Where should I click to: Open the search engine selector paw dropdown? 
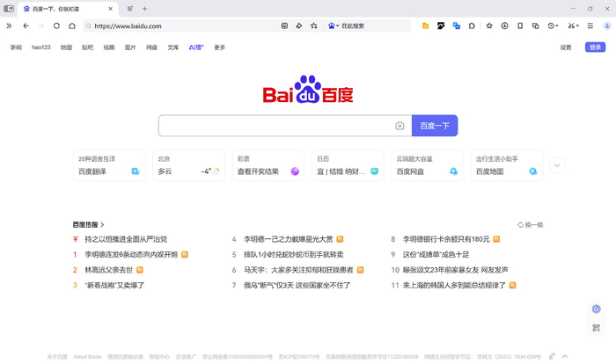point(334,25)
